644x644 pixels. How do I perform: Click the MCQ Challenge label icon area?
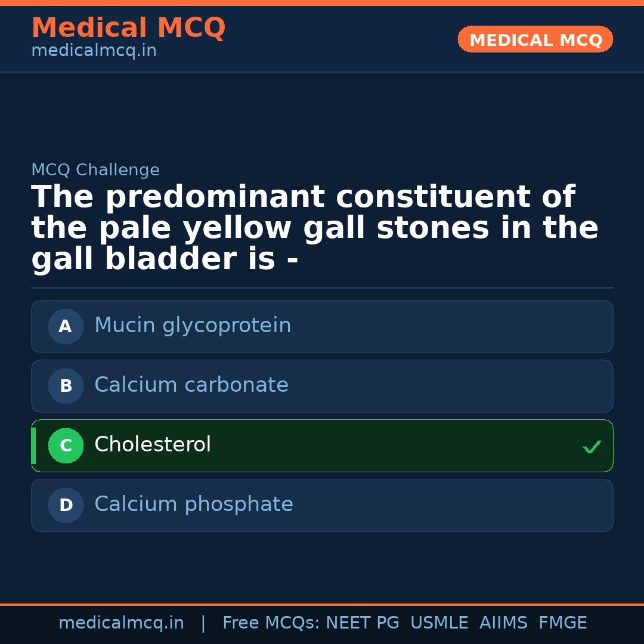(95, 170)
